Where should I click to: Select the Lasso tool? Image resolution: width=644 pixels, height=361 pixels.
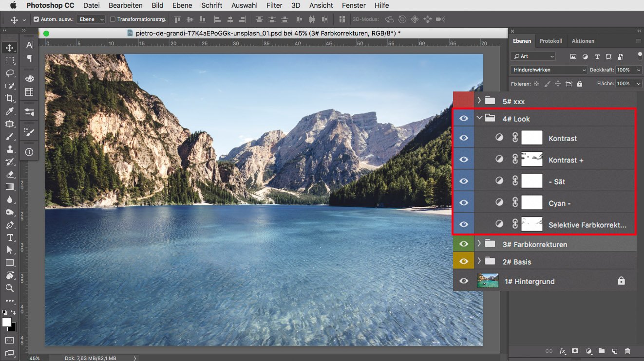(10, 73)
